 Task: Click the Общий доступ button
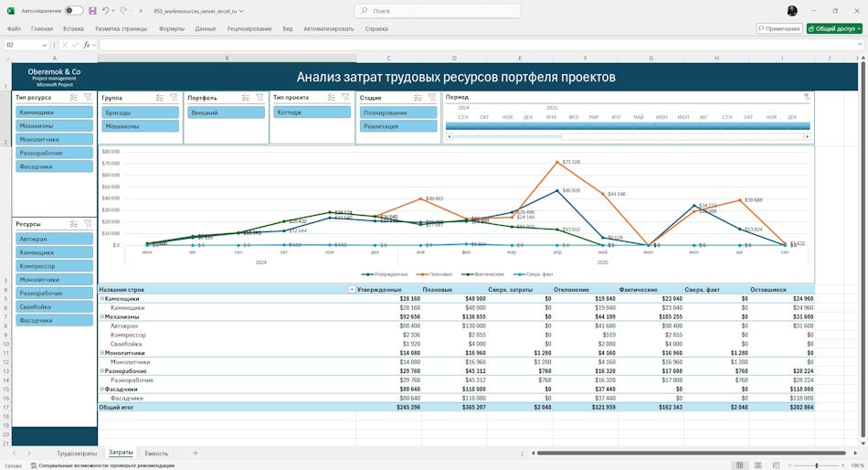(x=834, y=28)
